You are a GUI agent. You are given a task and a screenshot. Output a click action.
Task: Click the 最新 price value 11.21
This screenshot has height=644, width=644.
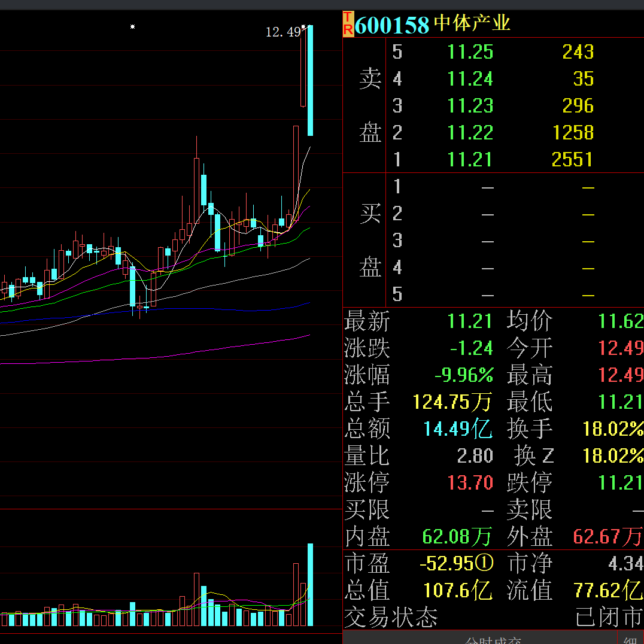click(470, 321)
